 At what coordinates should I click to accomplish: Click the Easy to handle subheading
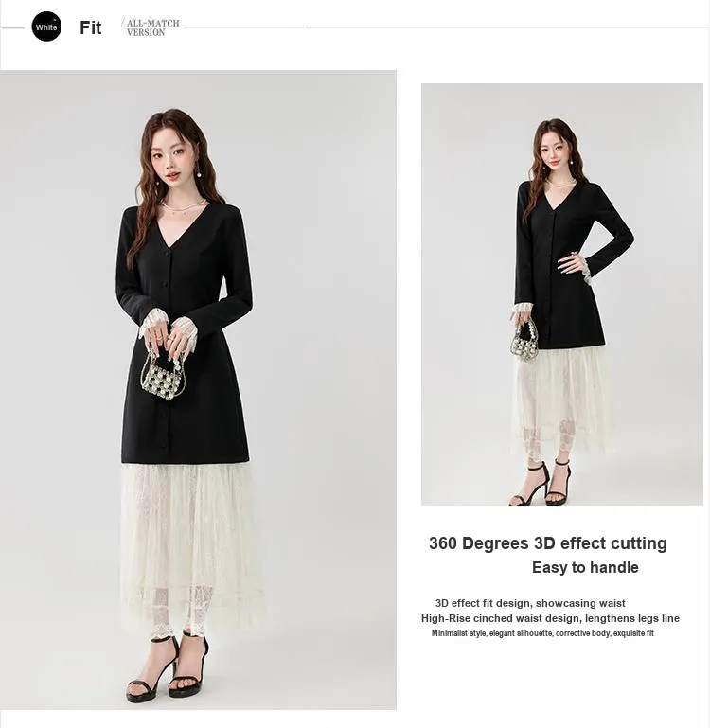[x=585, y=567]
